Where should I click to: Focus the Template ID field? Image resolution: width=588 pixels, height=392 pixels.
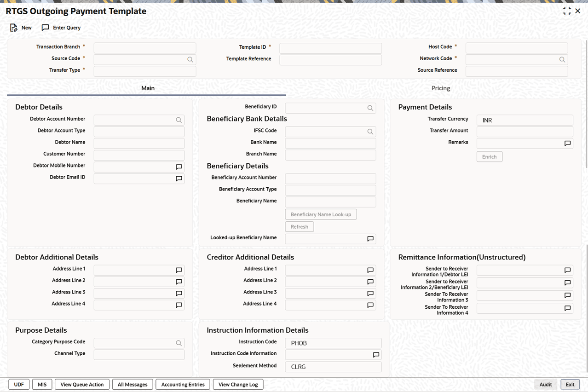(331, 48)
